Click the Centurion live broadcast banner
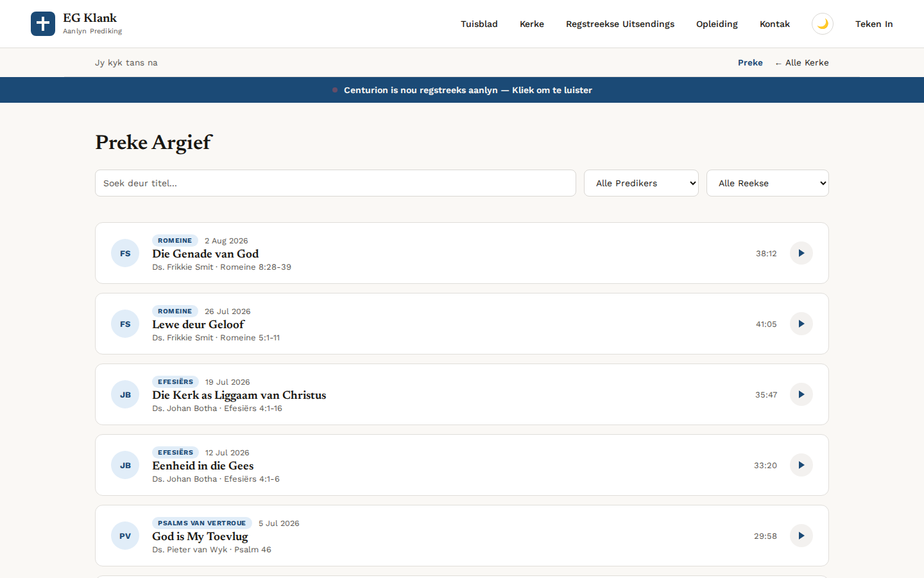Viewport: 924px width, 578px height. pos(462,90)
